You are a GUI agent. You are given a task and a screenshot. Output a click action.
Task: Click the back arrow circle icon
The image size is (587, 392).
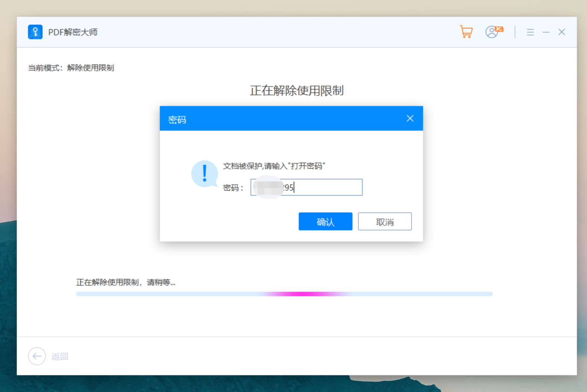[x=37, y=356]
